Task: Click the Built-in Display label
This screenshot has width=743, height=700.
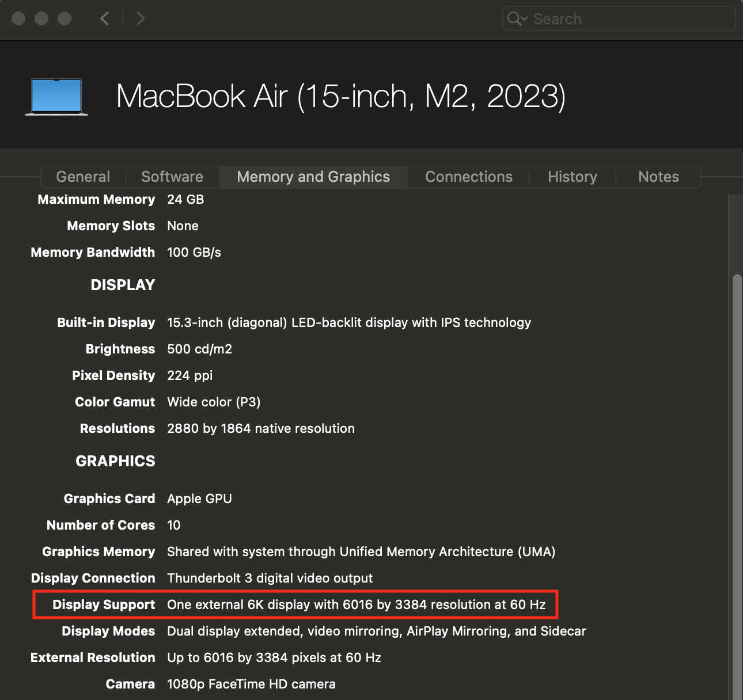Action: click(x=106, y=322)
